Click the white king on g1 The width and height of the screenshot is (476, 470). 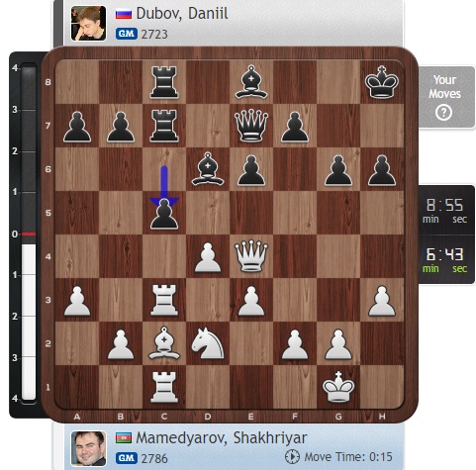(x=338, y=387)
